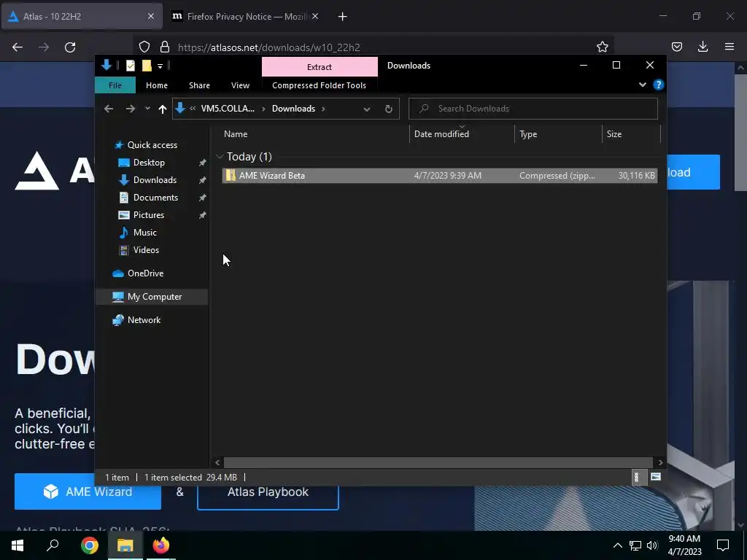747x560 pixels.
Task: Open Explorer Help question mark icon
Action: (x=659, y=85)
